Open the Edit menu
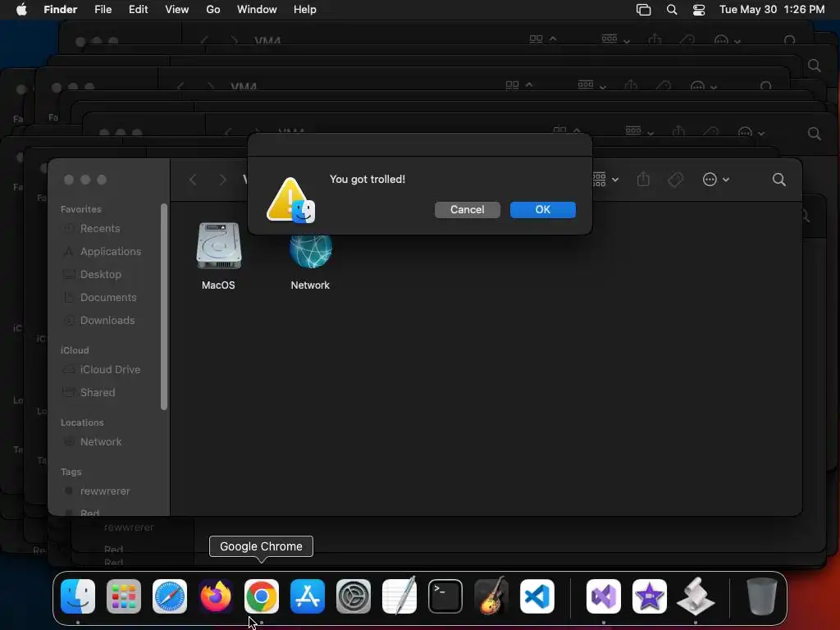 click(x=138, y=10)
